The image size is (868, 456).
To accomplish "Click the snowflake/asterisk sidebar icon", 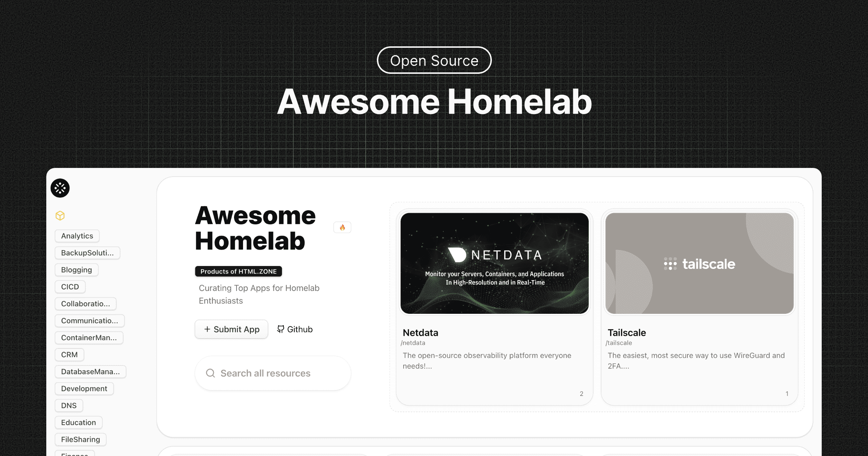I will (x=60, y=189).
